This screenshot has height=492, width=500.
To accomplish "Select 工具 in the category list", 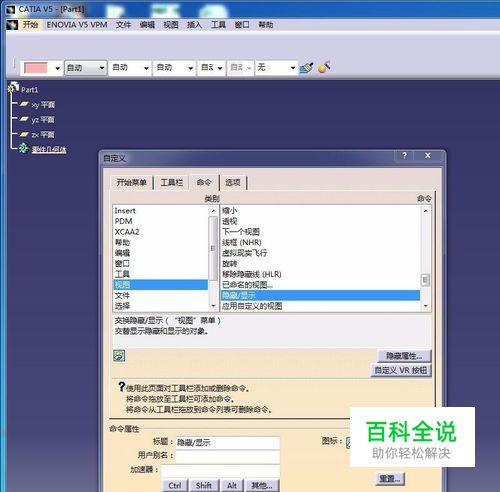I will 160,274.
